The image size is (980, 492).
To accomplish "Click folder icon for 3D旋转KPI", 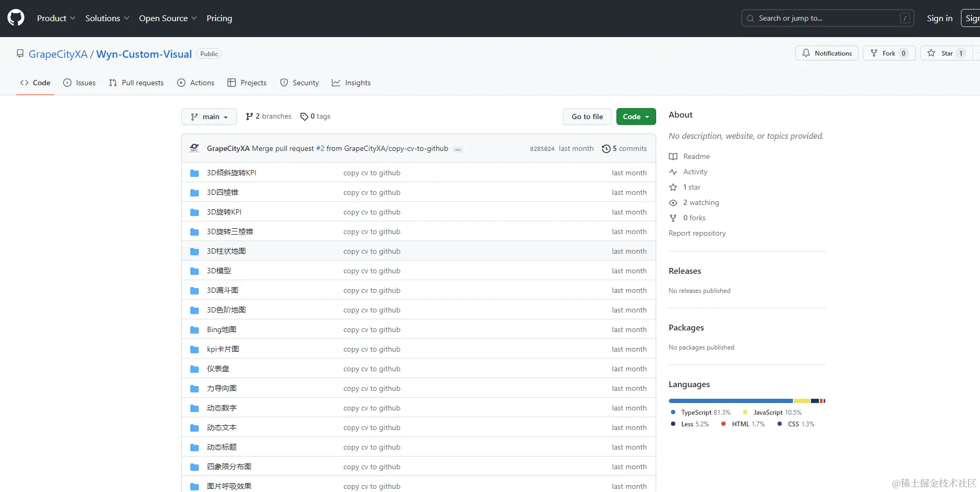I will tap(195, 212).
